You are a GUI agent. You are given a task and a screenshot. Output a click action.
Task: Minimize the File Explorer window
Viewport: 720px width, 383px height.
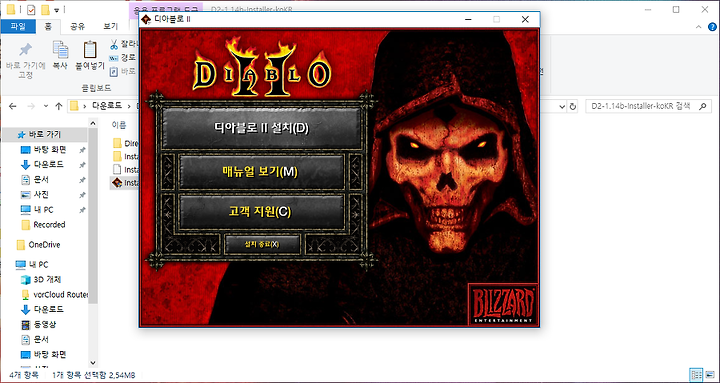click(x=647, y=10)
